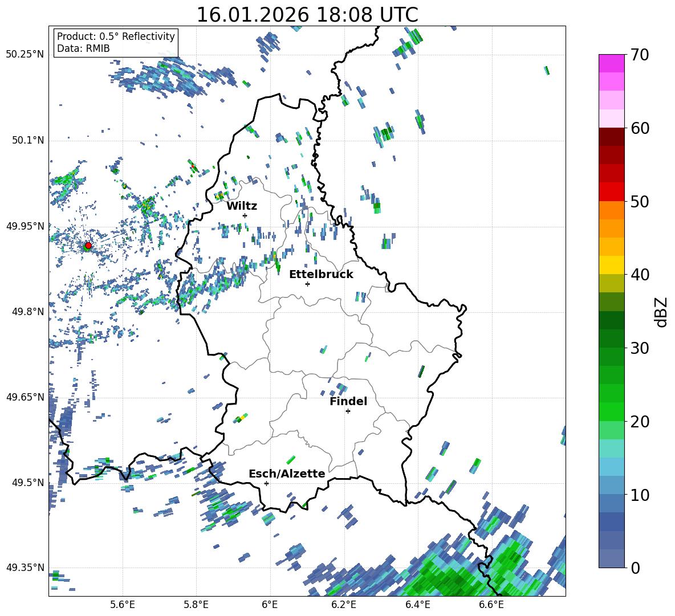Click the 5.6°E longitude label
The image size is (675, 616).
pos(123,605)
